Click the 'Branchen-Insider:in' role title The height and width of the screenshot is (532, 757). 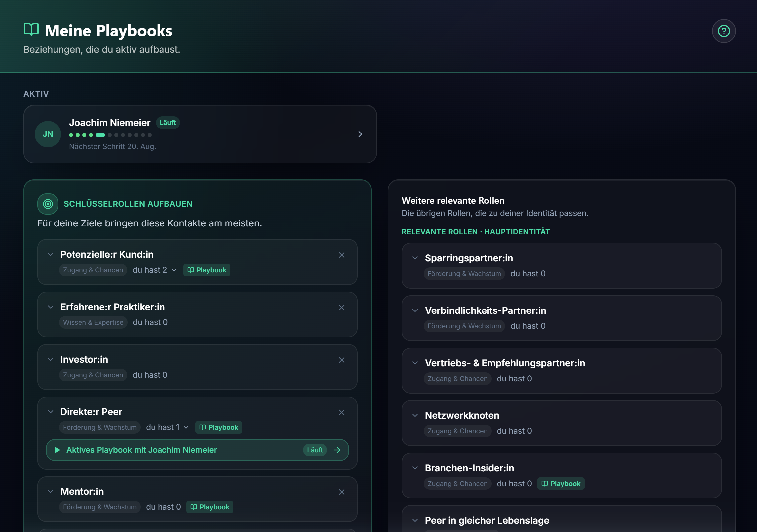[x=470, y=468]
